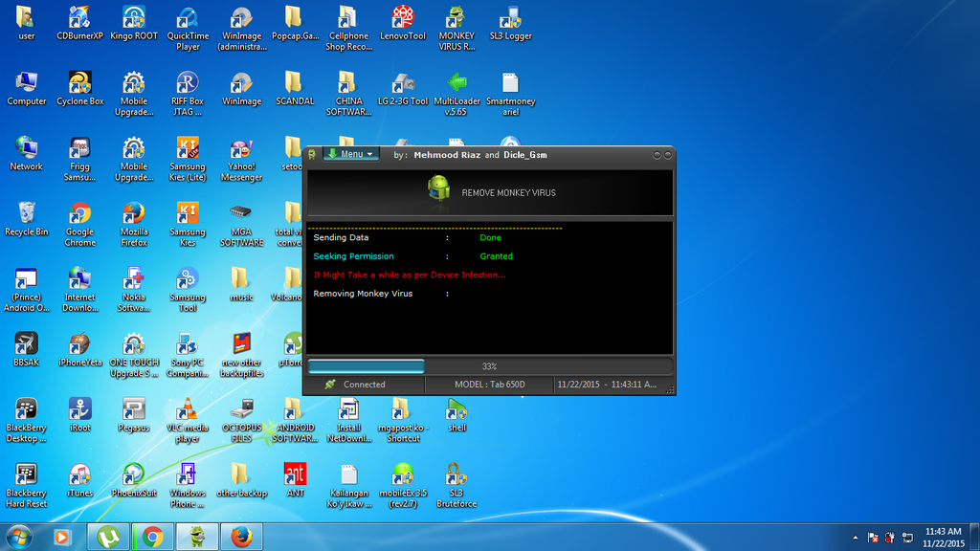Select the Google Chrome desktop icon

point(80,224)
